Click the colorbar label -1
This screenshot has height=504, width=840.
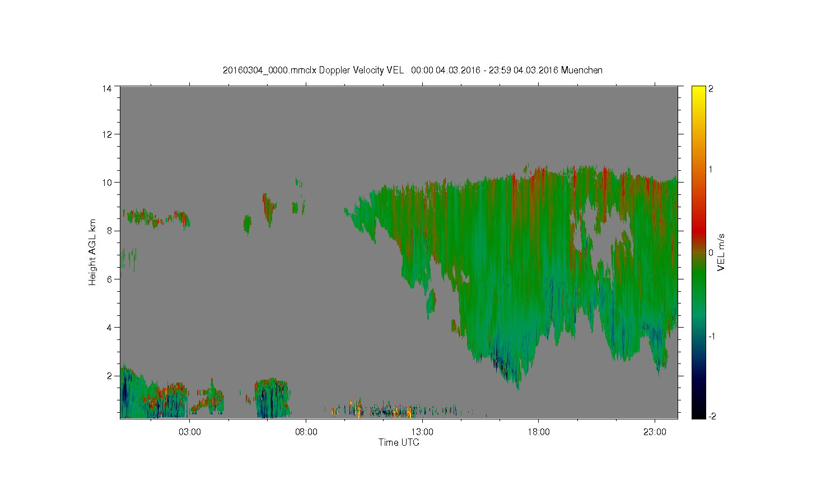712,336
